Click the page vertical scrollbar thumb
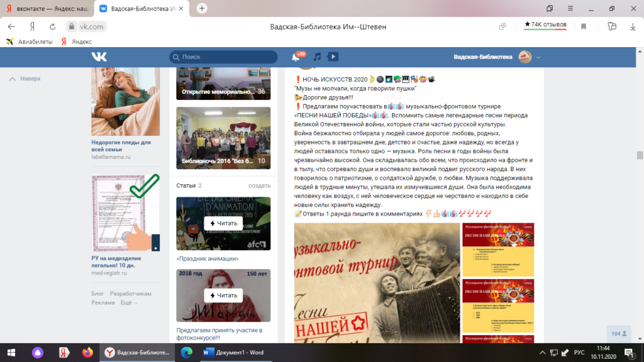Viewport: 644px width, 362px height. click(640, 155)
